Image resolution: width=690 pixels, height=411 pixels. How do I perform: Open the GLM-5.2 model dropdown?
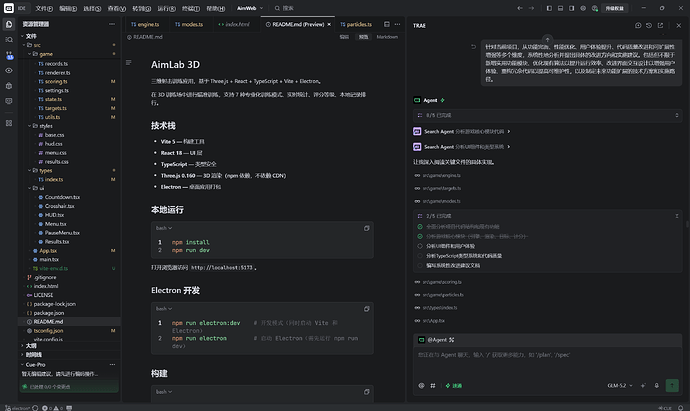click(x=620, y=385)
